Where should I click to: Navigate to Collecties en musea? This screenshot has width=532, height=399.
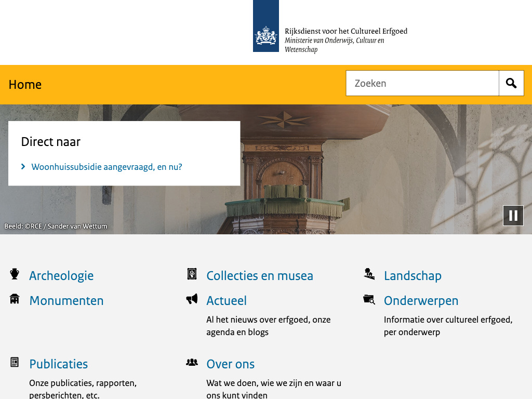coord(260,276)
